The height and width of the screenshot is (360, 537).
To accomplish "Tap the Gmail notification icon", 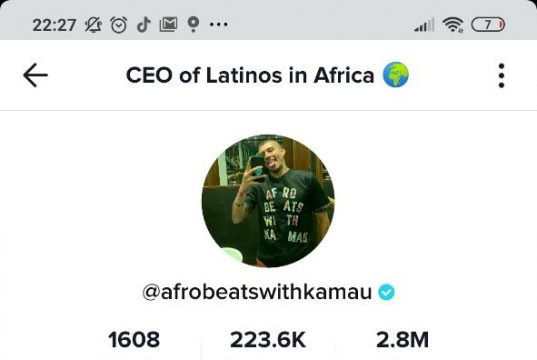I will click(x=168, y=25).
